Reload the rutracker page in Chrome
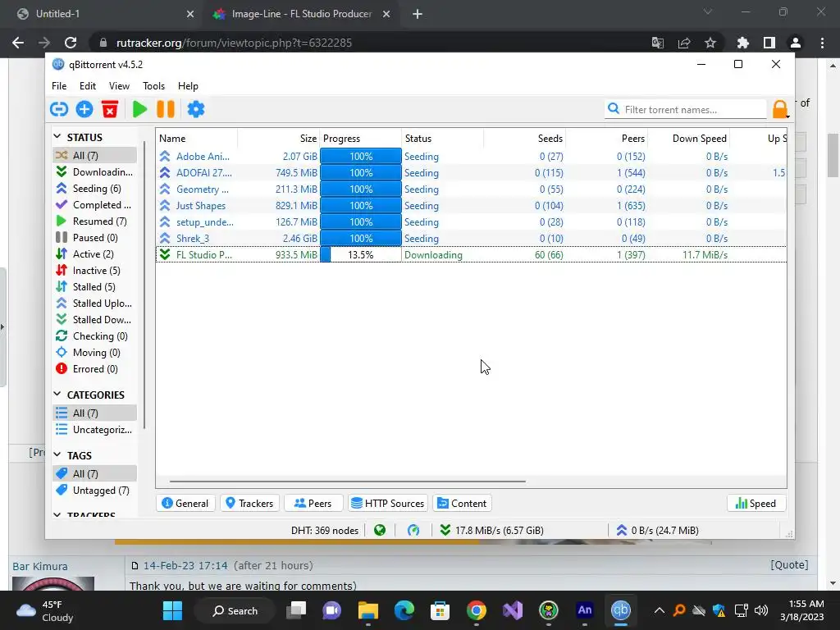This screenshot has width=840, height=630. [71, 43]
